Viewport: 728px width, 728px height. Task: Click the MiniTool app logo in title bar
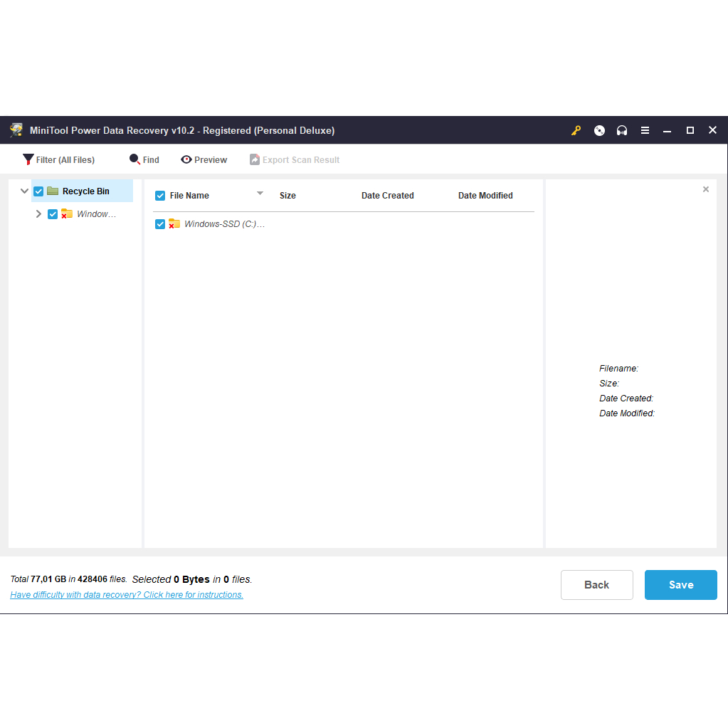pos(16,130)
